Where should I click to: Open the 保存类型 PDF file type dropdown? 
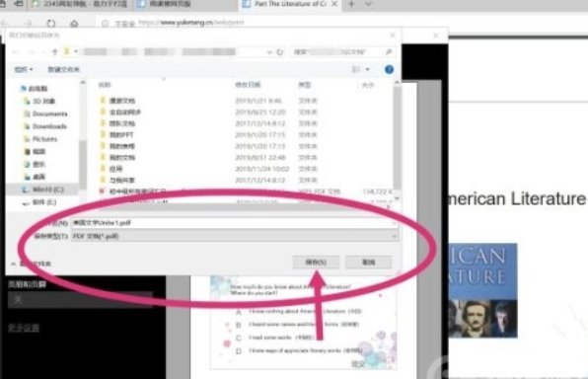tap(235, 236)
